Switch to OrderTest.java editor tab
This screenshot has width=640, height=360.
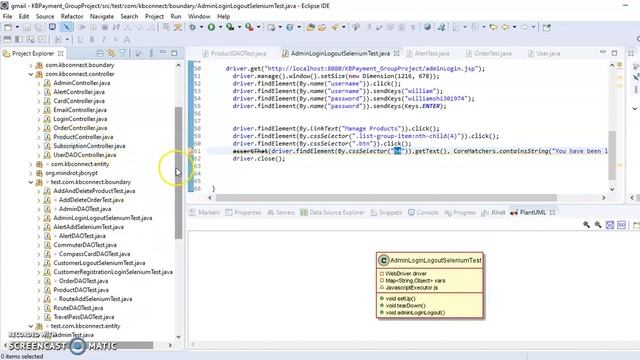pos(489,53)
